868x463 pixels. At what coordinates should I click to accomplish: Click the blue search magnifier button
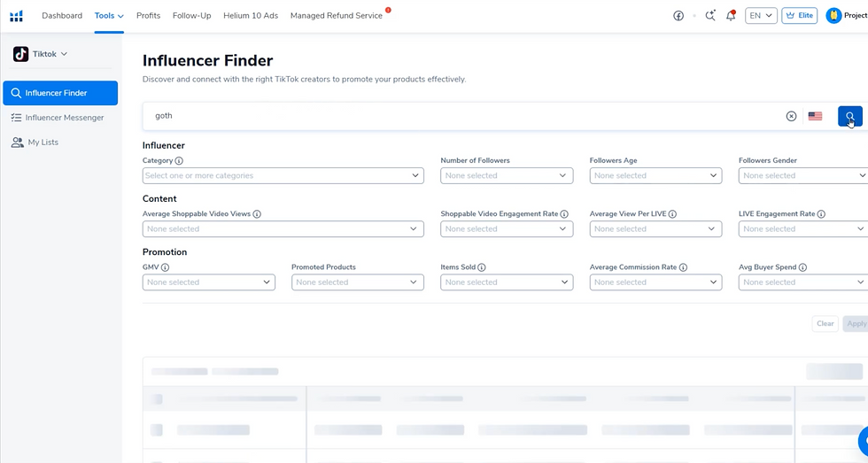coord(849,116)
